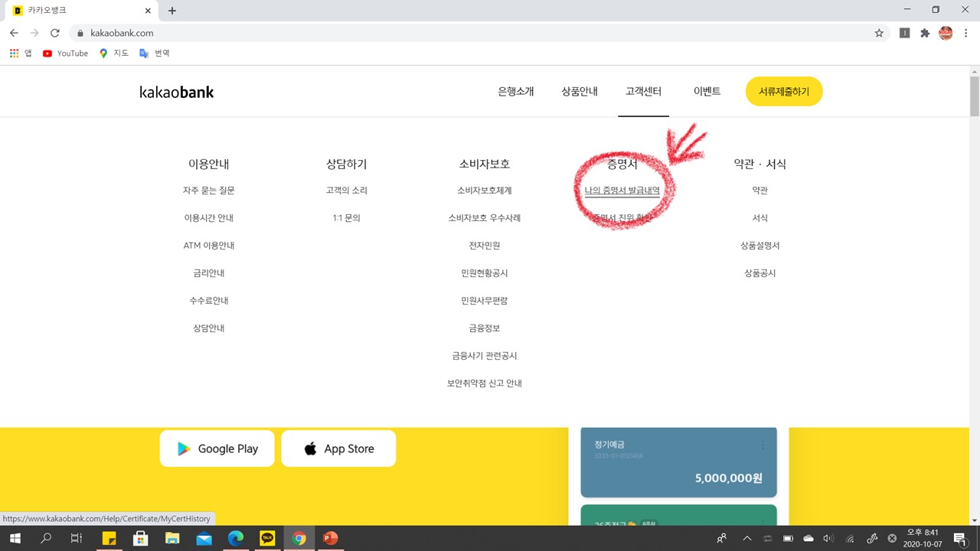Open 금융정보

point(485,328)
